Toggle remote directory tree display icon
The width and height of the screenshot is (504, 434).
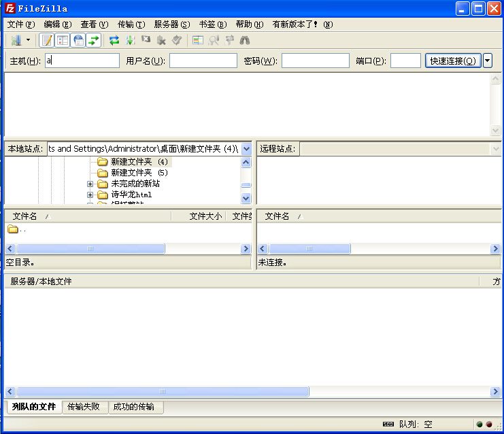(x=78, y=40)
